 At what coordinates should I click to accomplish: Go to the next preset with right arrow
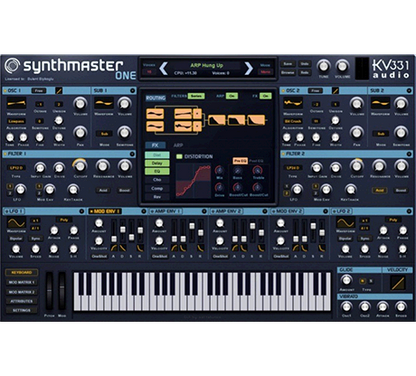[249, 68]
